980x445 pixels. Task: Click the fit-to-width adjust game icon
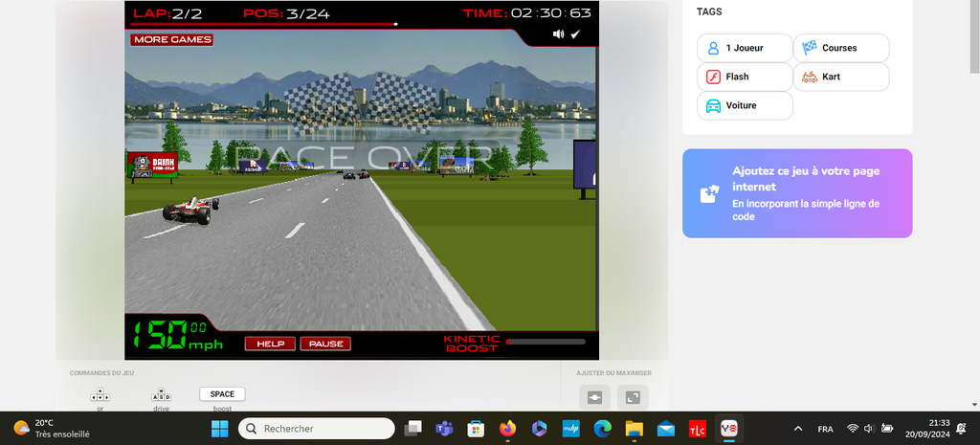click(594, 396)
